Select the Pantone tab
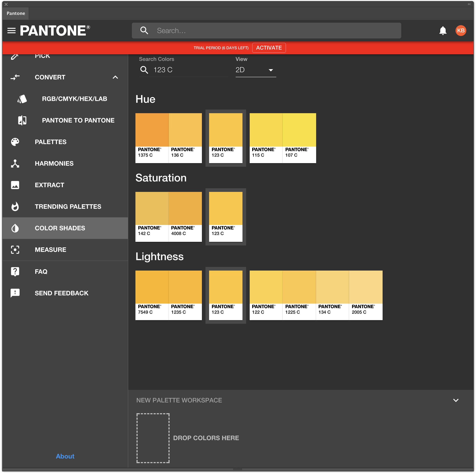This screenshot has width=476, height=475. coord(16,13)
